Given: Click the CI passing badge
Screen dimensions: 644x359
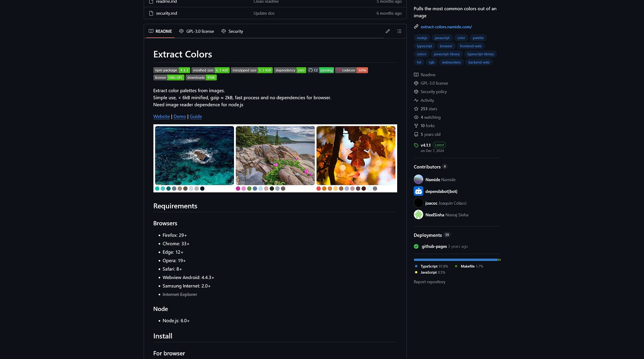Looking at the screenshot, I should pyautogui.click(x=321, y=70).
